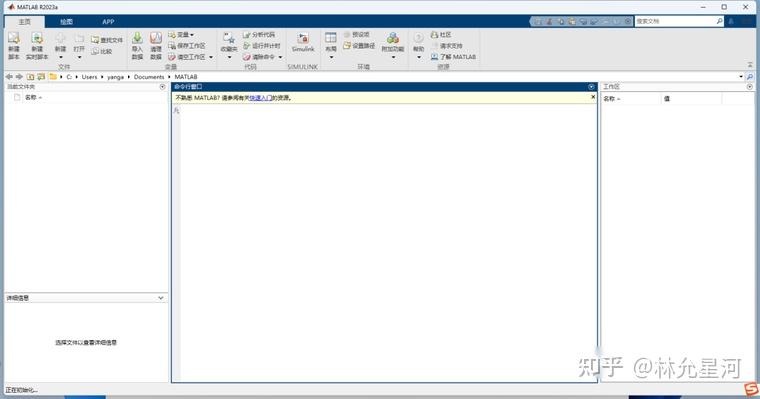
Task: Switch to the APP tab
Action: [108, 22]
